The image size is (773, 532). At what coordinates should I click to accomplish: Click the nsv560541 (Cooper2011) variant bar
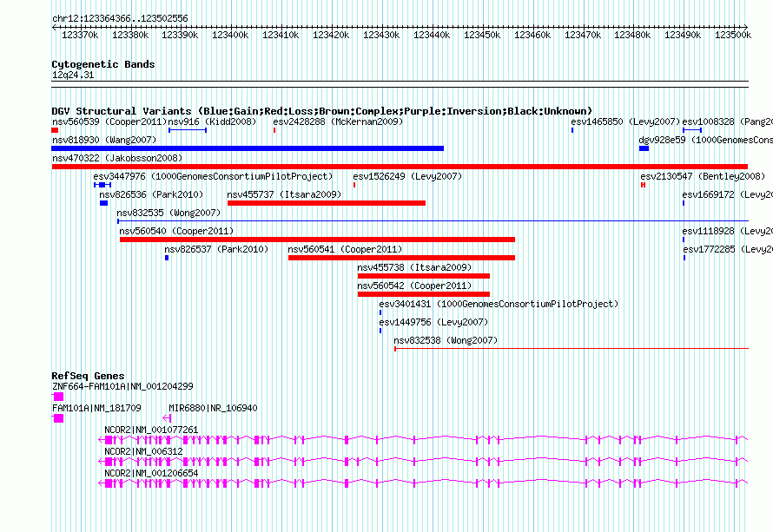tap(401, 258)
